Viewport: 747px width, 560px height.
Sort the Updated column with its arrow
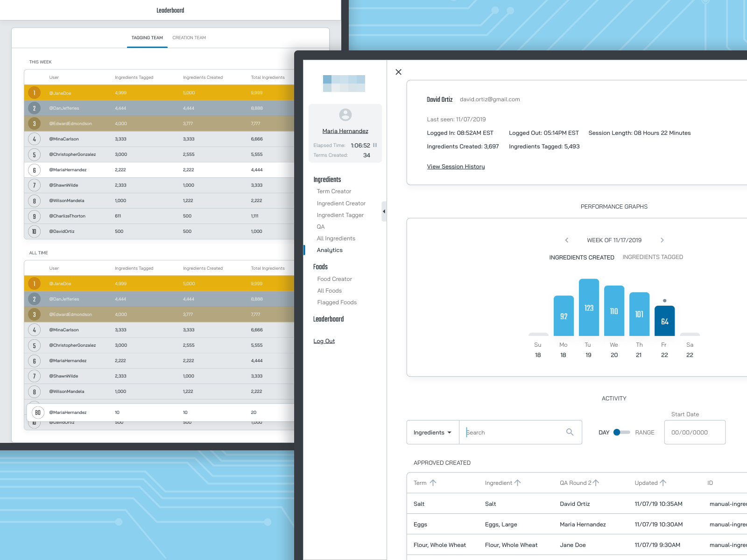tap(663, 483)
